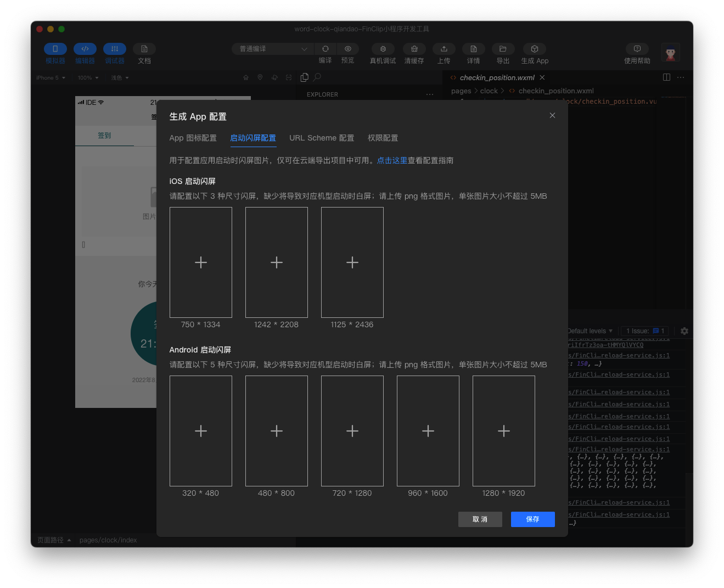The width and height of the screenshot is (724, 588).
Task: Click the 导出 export folder icon
Action: (503, 49)
